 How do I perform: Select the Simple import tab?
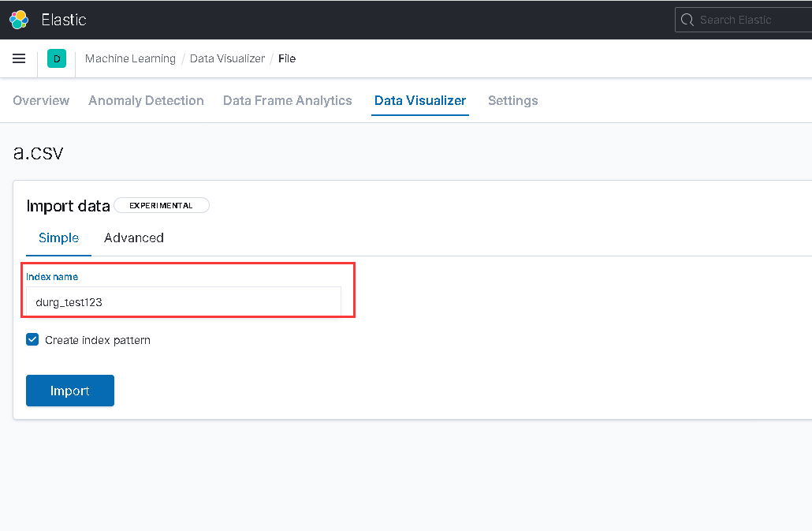(58, 237)
